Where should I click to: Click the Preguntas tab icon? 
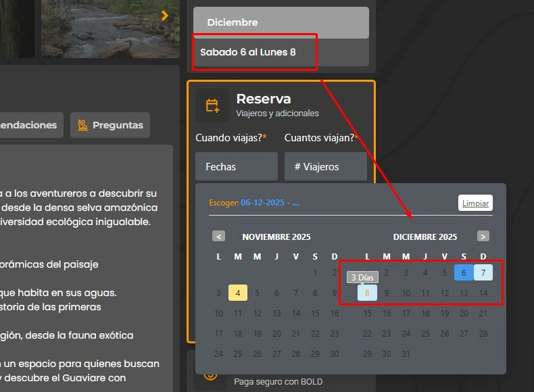pos(83,125)
